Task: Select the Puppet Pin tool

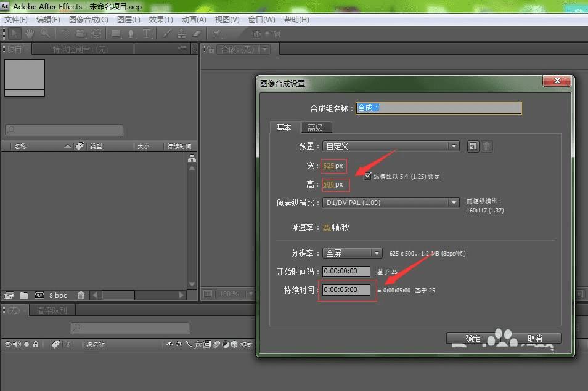Action: [218, 34]
